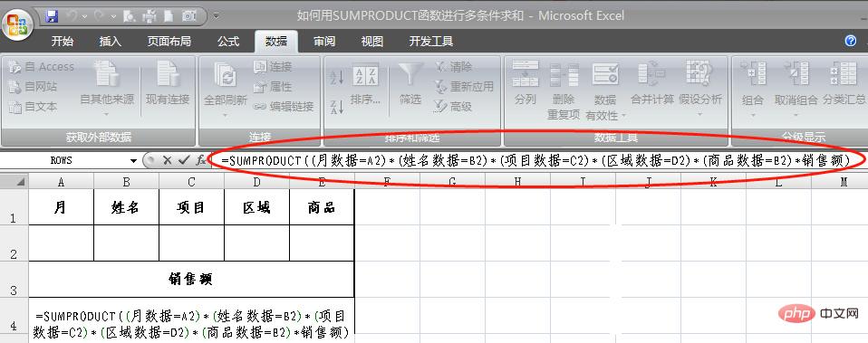Open the 公式 ribbon tab
Screen dimensions: 868x343
pos(228,42)
